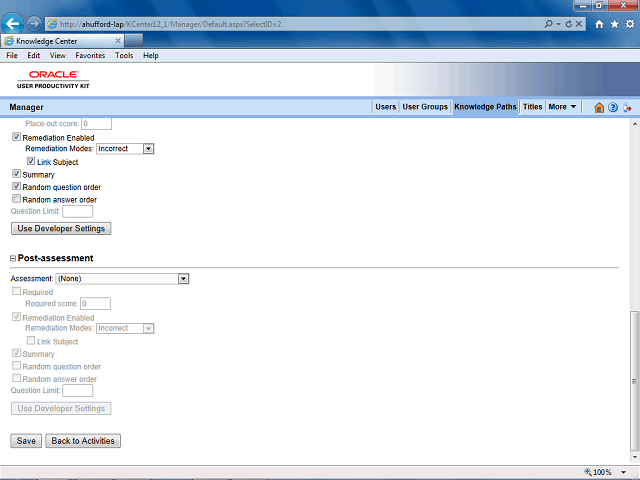Open the Manager help question icon
Screen dimensions: 640x480
[613, 107]
